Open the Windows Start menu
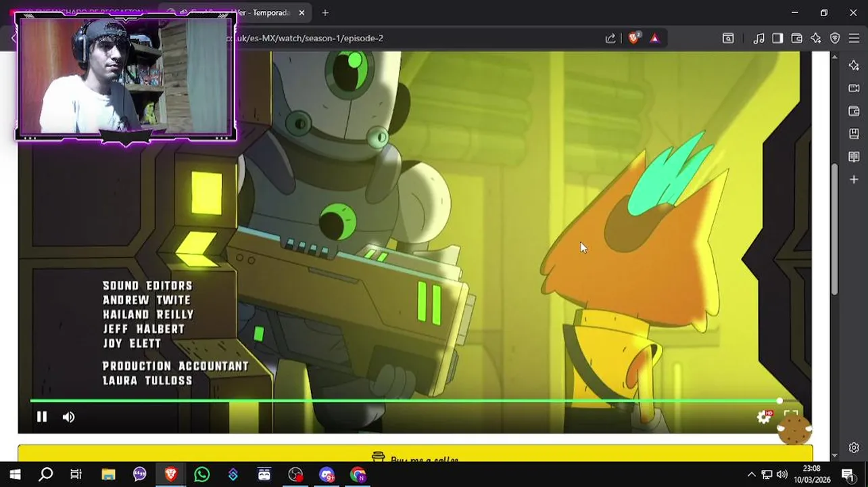Image resolution: width=868 pixels, height=487 pixels. pyautogui.click(x=15, y=475)
